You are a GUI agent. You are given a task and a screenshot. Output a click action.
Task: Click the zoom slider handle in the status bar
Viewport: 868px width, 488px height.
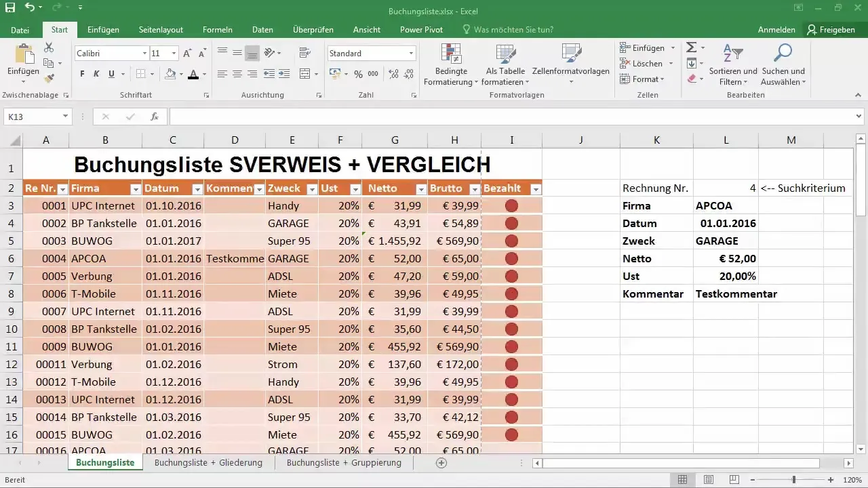tap(794, 480)
